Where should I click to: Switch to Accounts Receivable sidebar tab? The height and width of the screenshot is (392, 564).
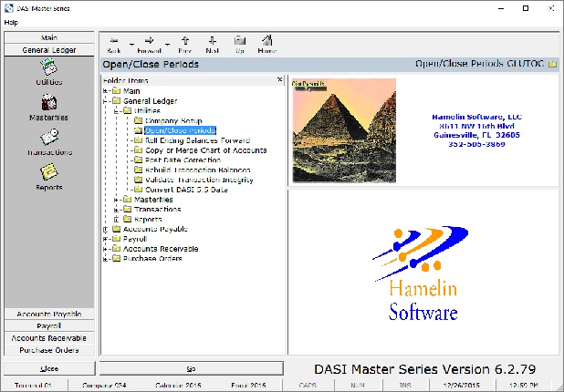(49, 338)
